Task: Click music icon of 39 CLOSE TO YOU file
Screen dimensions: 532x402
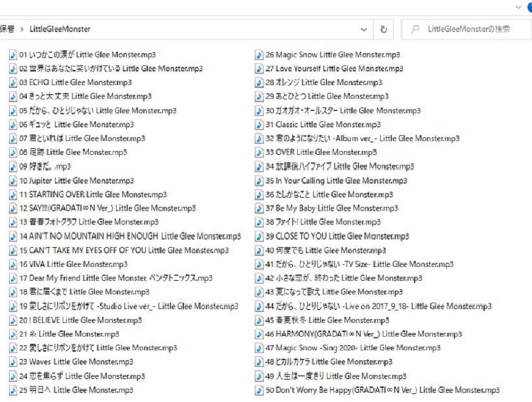Action: (259, 236)
